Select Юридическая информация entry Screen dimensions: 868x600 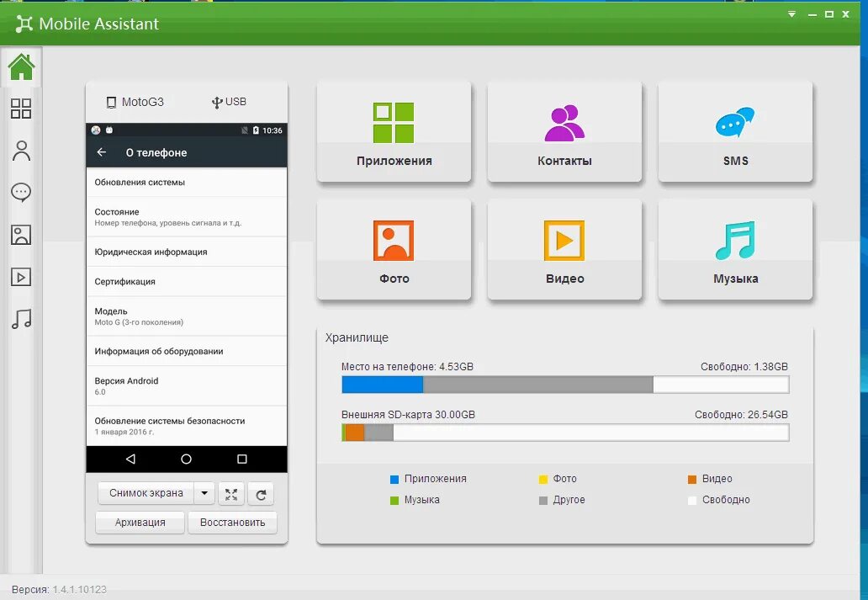pyautogui.click(x=187, y=252)
